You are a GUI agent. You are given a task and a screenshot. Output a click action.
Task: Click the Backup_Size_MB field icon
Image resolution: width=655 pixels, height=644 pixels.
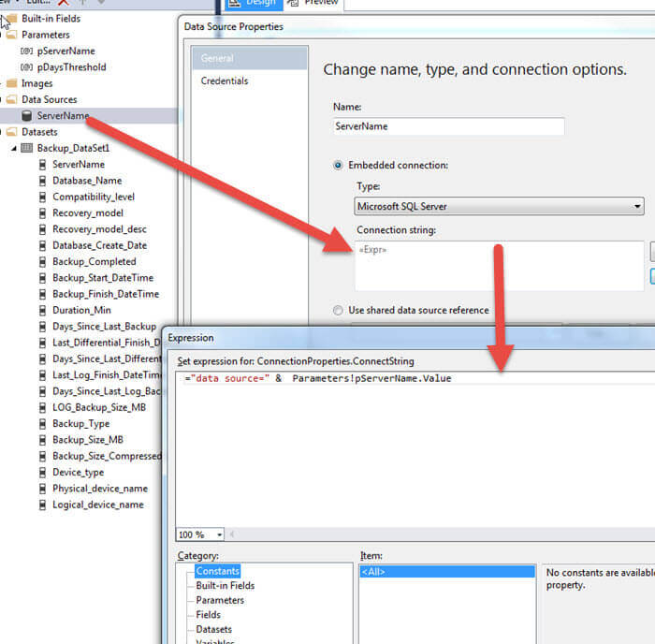click(42, 440)
